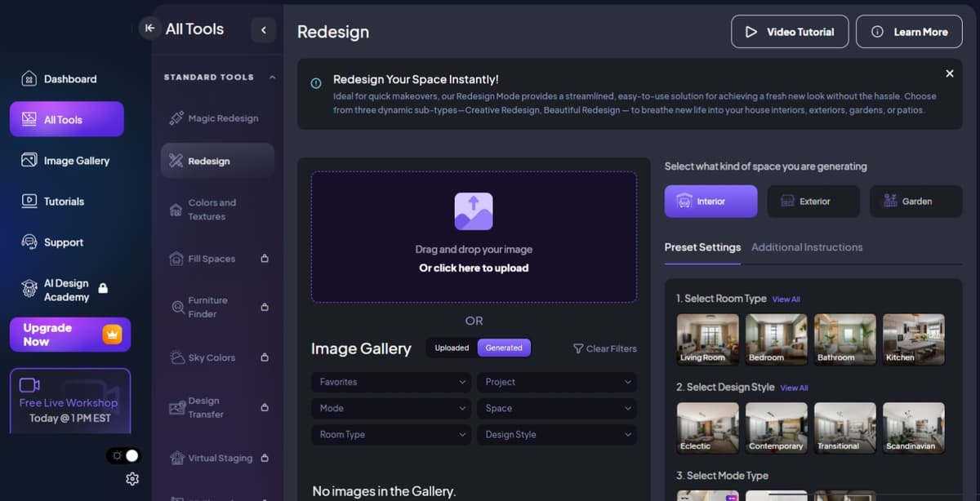Switch gallery to Generated images

504,348
